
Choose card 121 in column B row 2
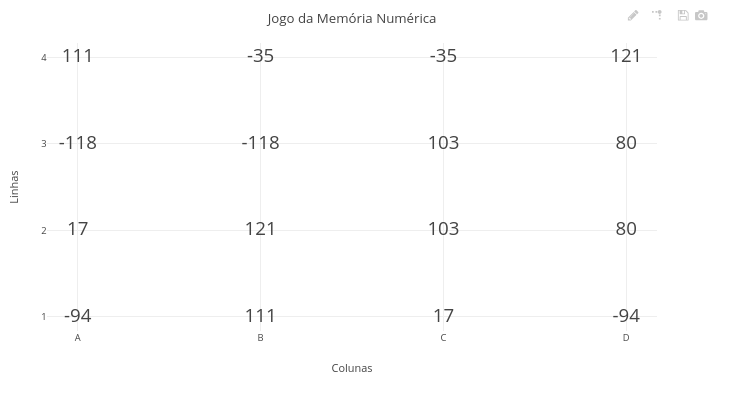click(260, 229)
